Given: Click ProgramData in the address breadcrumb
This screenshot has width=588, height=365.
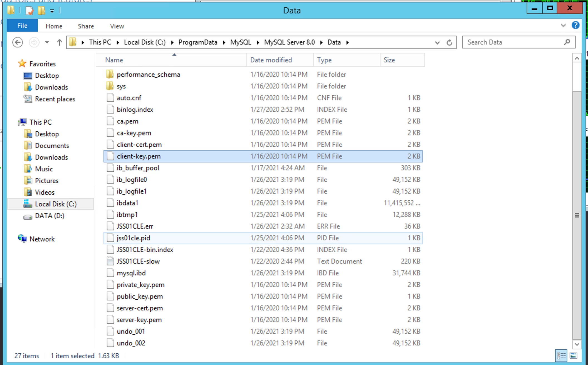Looking at the screenshot, I should [198, 42].
